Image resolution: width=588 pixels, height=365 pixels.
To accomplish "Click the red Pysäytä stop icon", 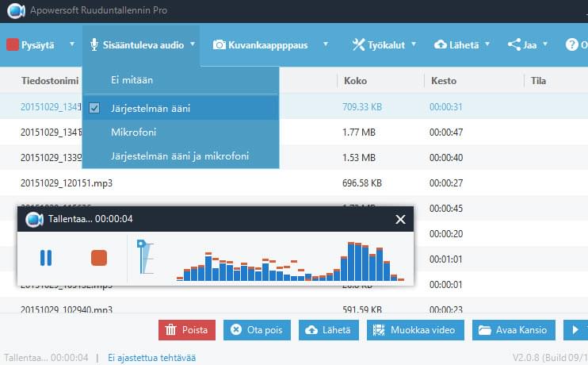I will (x=13, y=45).
